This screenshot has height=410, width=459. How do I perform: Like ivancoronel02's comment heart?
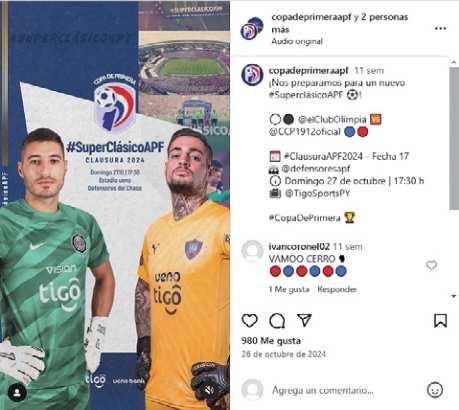click(431, 265)
